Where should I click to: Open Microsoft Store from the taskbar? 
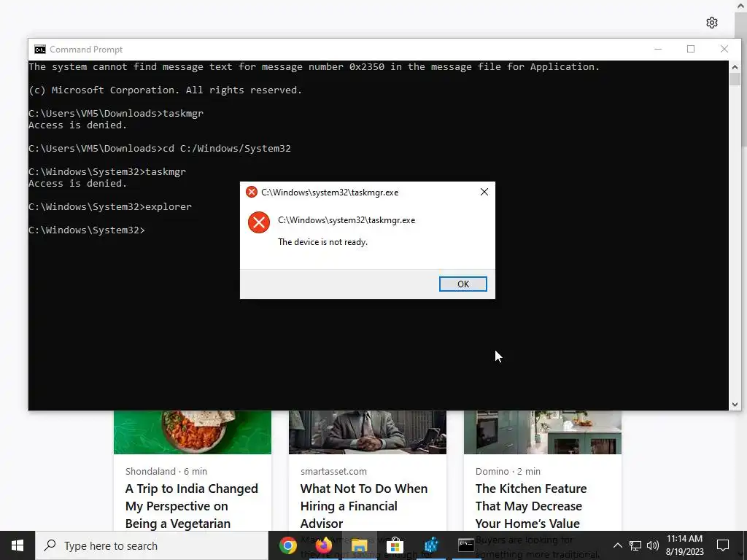tap(395, 545)
